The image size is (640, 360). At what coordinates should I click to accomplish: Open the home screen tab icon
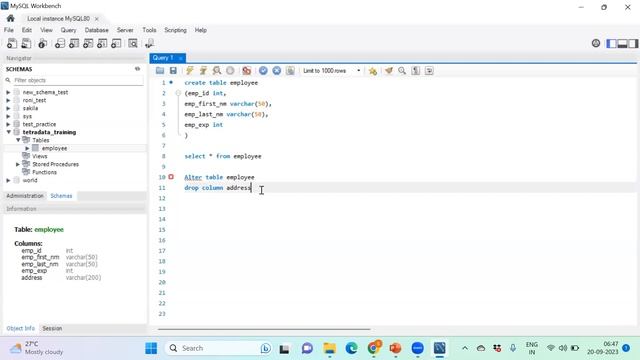pyautogui.click(x=11, y=18)
